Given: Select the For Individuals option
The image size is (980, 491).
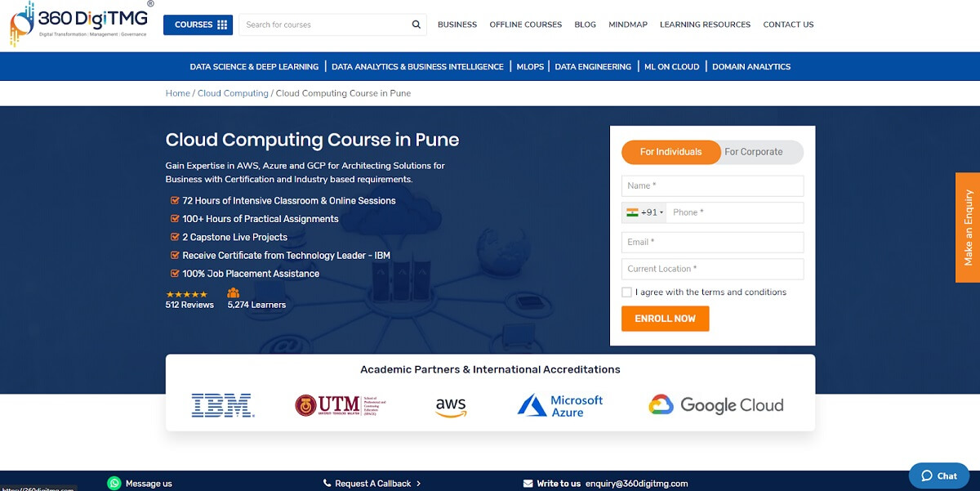Looking at the screenshot, I should click(x=670, y=152).
